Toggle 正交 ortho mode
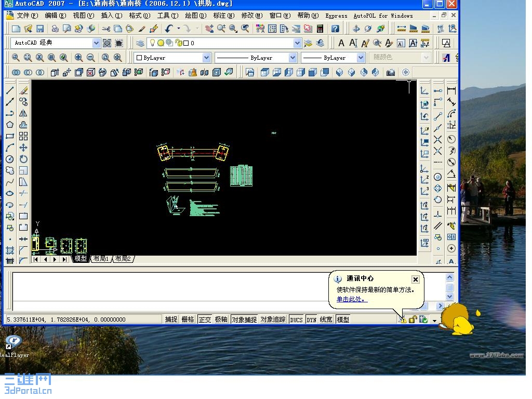Screen dimensions: 532x399 pyautogui.click(x=205, y=320)
